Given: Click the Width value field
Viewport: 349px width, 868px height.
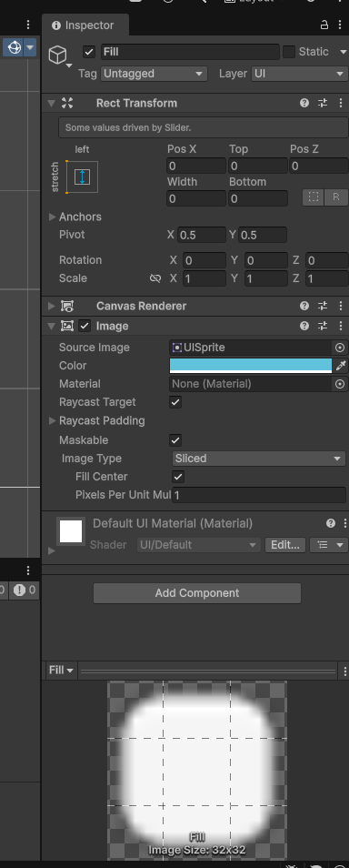Looking at the screenshot, I should point(196,198).
